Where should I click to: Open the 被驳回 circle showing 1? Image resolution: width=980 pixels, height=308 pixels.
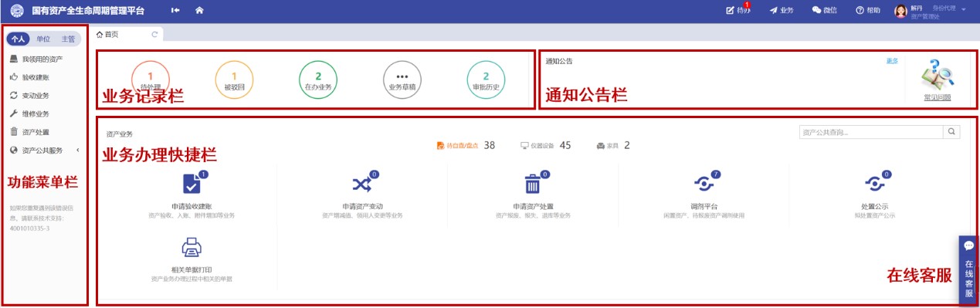pos(234,79)
